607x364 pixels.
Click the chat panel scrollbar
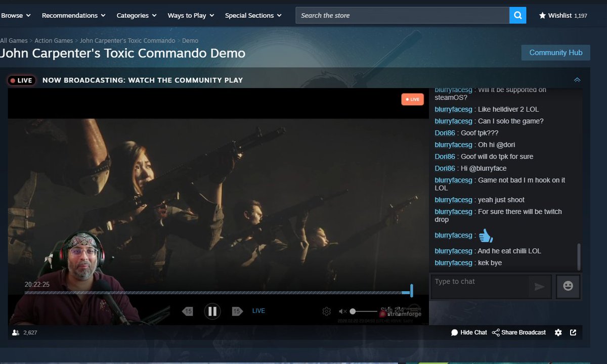pyautogui.click(x=579, y=257)
